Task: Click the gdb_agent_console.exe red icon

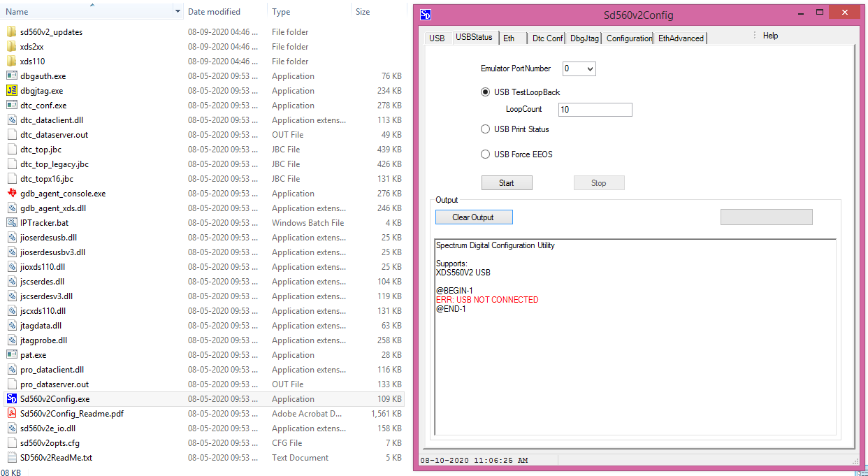Action: (x=11, y=194)
